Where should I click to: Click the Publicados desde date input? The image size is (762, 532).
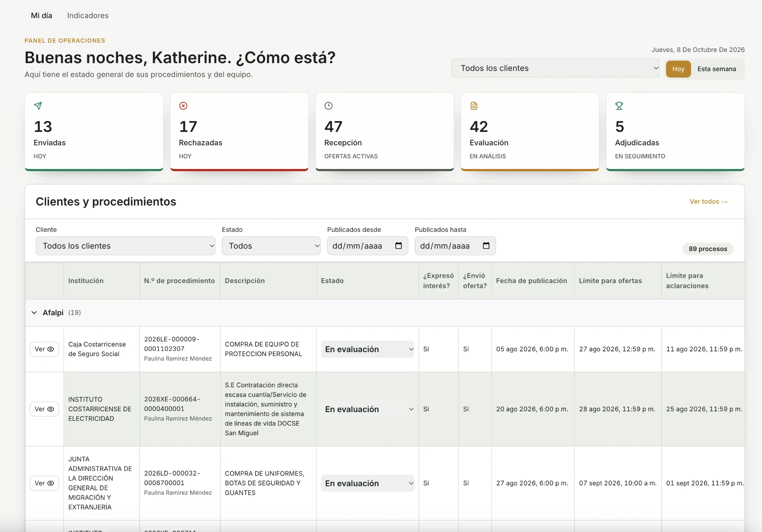tap(368, 246)
